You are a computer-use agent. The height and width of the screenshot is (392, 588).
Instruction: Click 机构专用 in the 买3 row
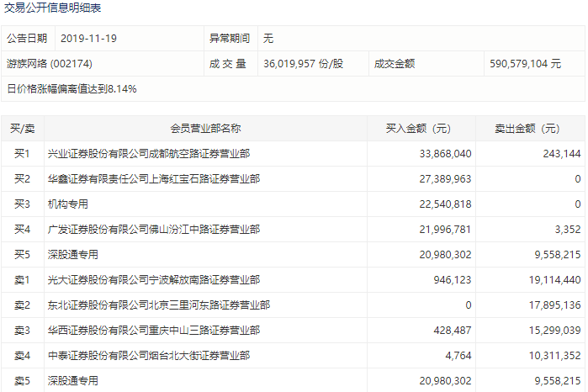coord(68,204)
